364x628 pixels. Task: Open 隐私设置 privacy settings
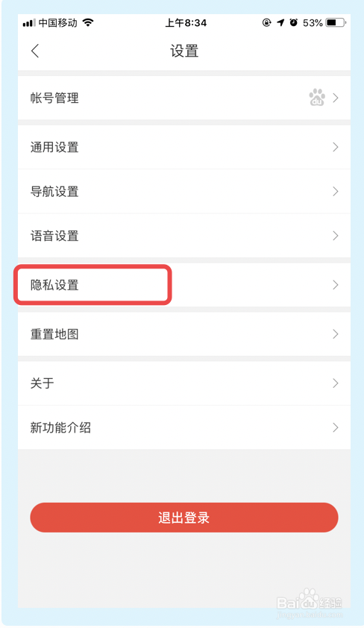[184, 285]
